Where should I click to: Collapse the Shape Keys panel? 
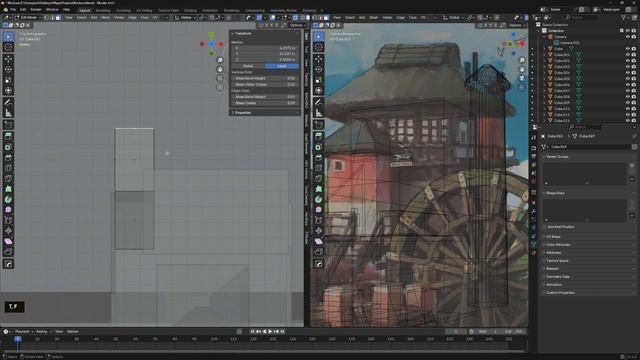[554, 193]
